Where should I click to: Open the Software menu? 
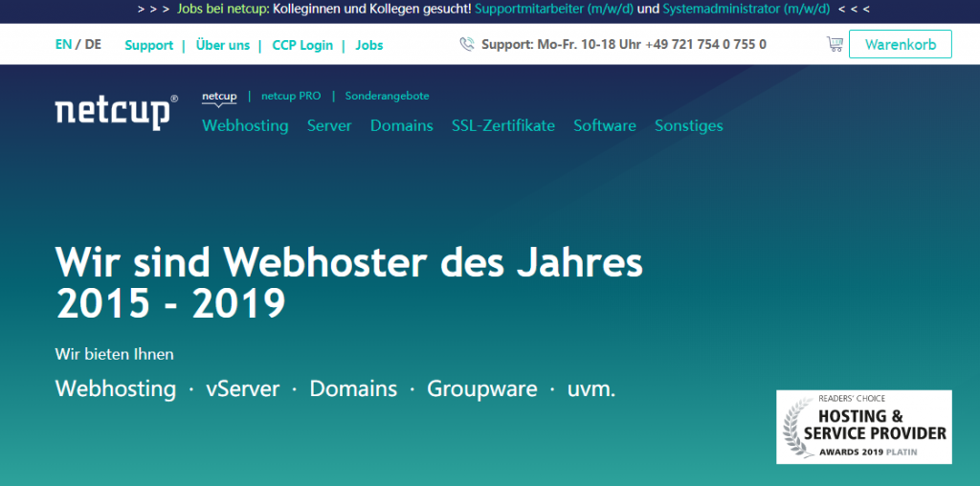click(605, 125)
